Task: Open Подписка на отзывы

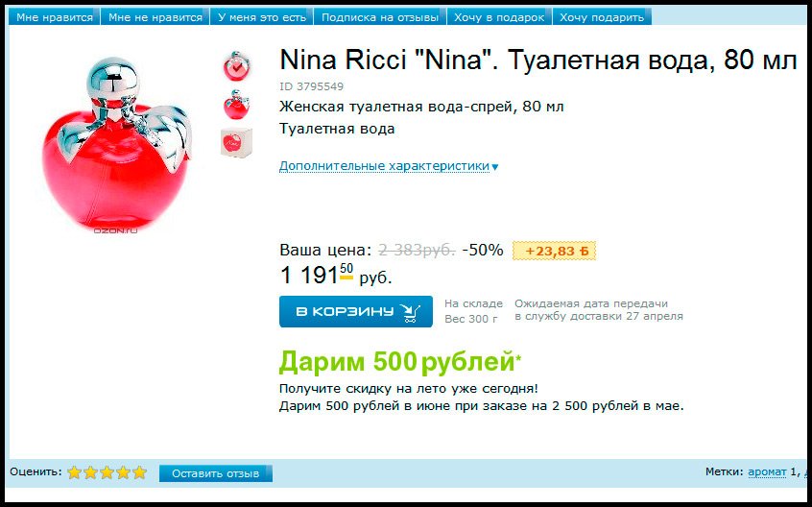Action: click(379, 17)
